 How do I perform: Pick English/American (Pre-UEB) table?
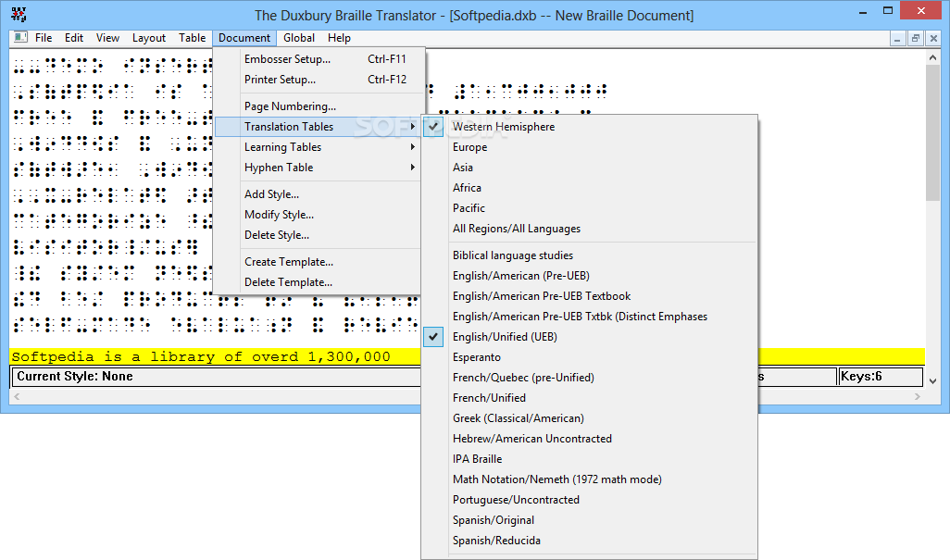(x=589, y=276)
